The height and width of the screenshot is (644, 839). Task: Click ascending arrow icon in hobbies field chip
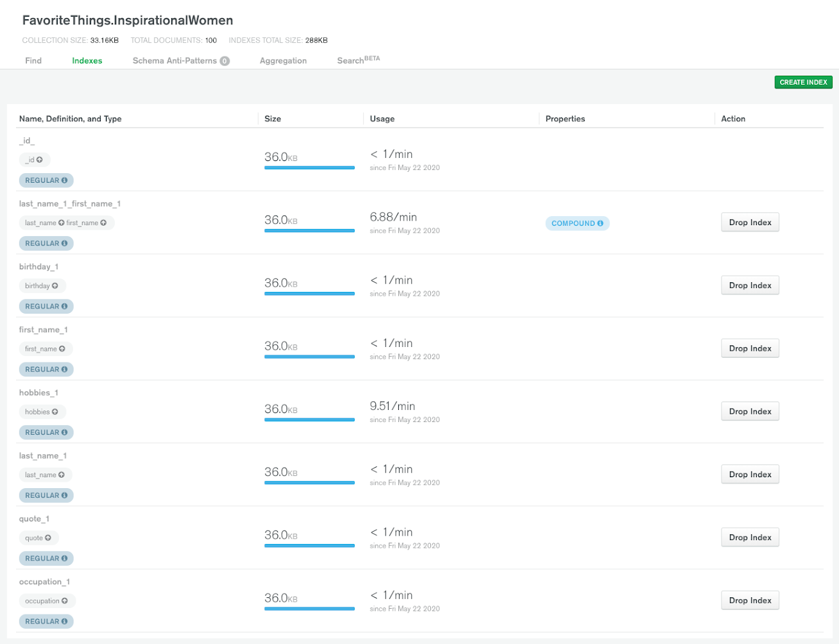tap(55, 412)
